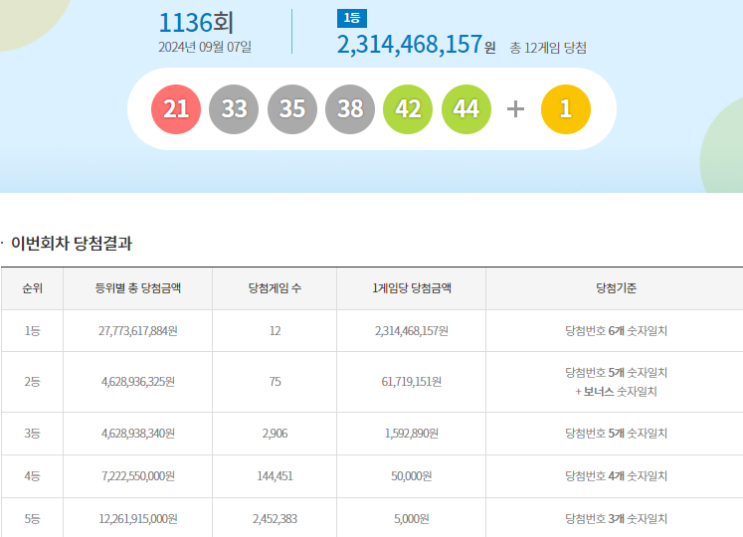The width and height of the screenshot is (743, 537).
Task: Click the 등위별 총 당첨금액 column header
Action: 138,288
